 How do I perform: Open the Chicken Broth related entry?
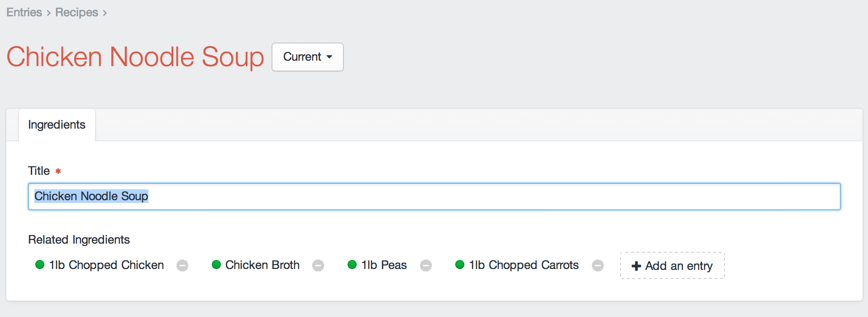[x=262, y=265]
